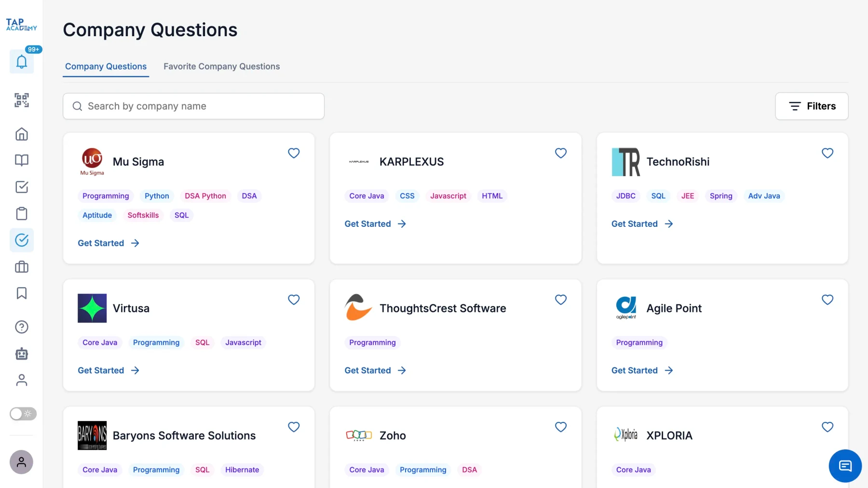The width and height of the screenshot is (868, 488).
Task: Click the KARPLEXUS company name heading
Action: (x=412, y=162)
